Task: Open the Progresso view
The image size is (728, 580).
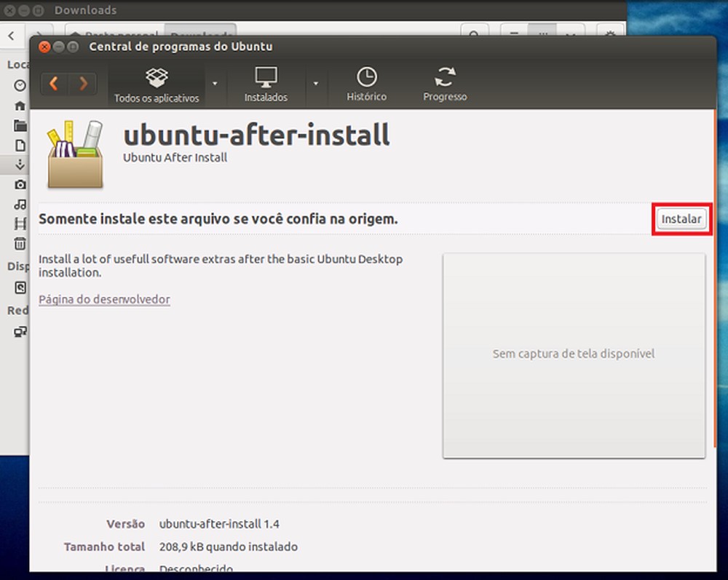Action: coord(445,84)
